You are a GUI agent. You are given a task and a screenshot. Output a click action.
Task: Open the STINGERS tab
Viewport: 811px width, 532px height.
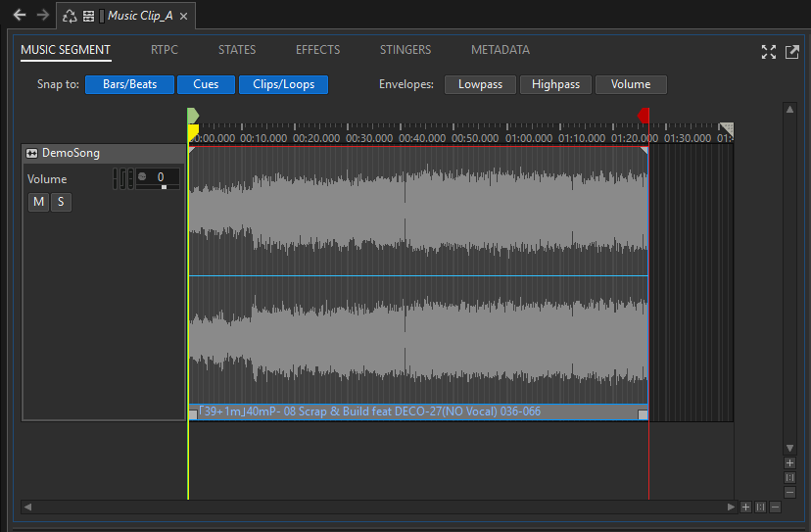click(405, 50)
